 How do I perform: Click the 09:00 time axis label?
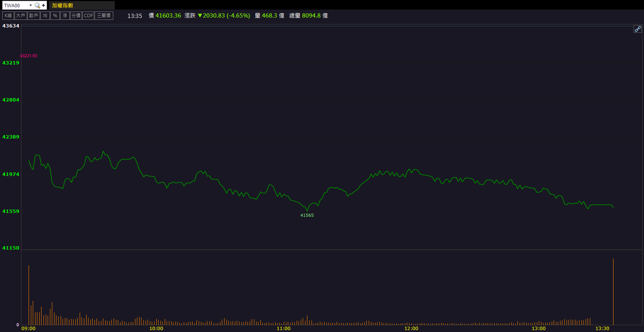pyautogui.click(x=29, y=329)
